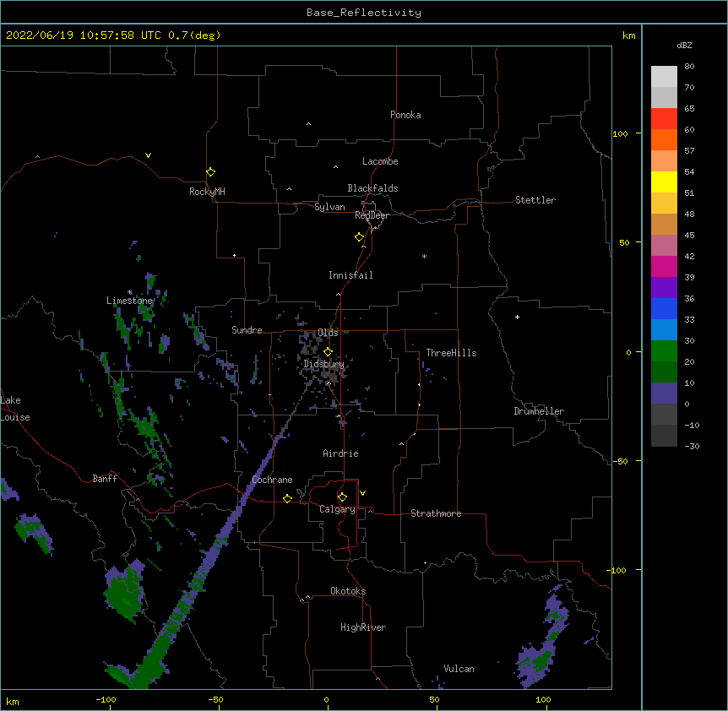Click the yellow V marker northwest of RockyMH
Screen dimensions: 728x711
[148, 155]
